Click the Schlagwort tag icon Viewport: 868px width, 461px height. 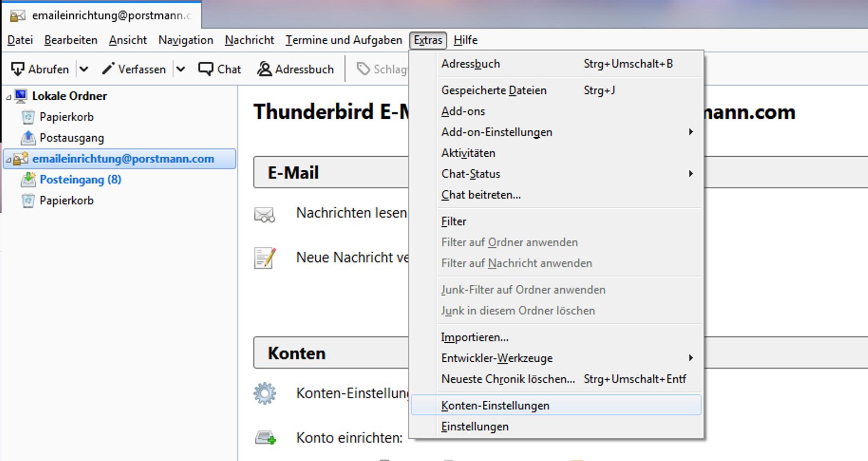pos(363,69)
